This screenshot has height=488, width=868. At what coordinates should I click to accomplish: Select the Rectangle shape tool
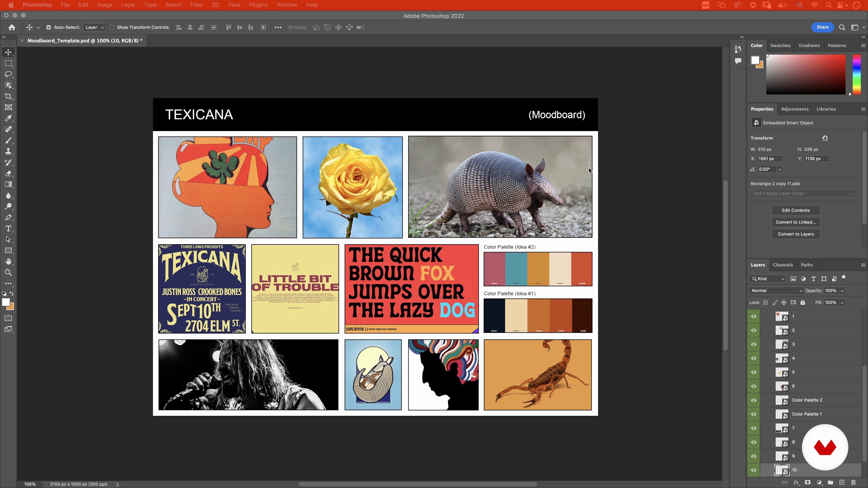8,251
